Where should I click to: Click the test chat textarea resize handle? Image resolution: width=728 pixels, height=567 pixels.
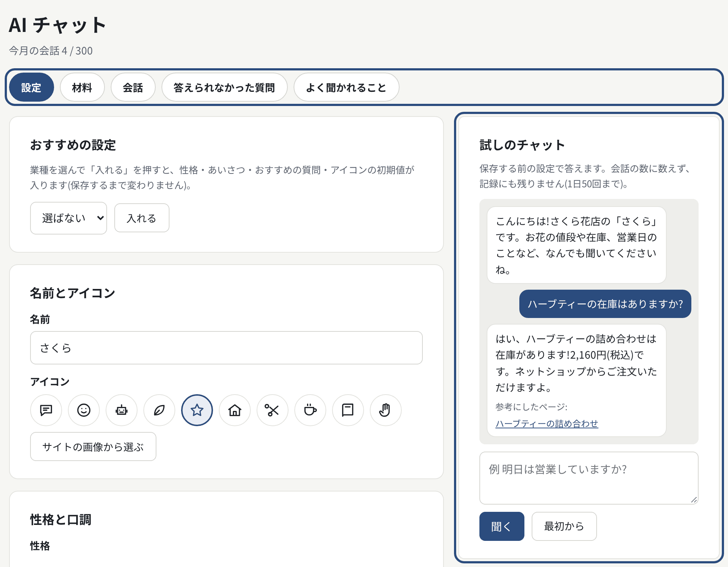tap(694, 500)
